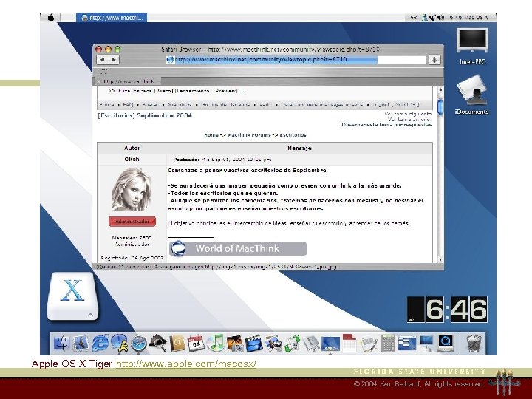
Task: Launch Internet Explorer from the Dock
Action: (x=100, y=343)
